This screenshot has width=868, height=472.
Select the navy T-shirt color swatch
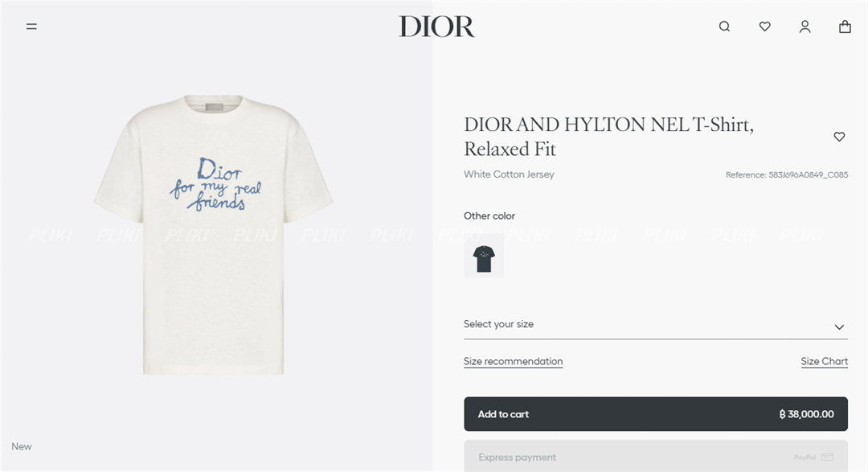click(x=484, y=256)
